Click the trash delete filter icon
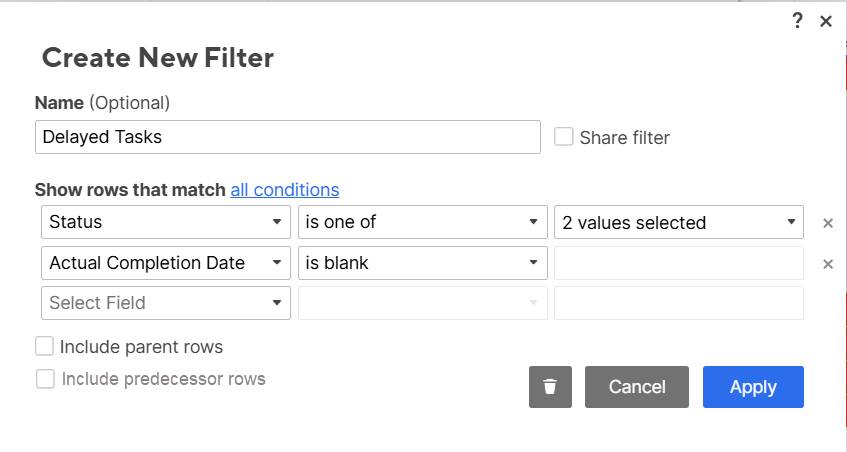The width and height of the screenshot is (847, 452). (x=550, y=387)
